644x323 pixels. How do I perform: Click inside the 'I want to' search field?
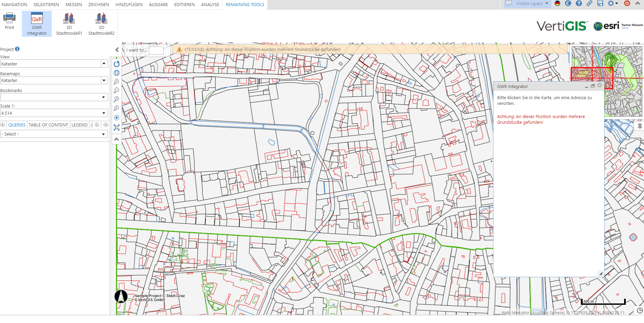(x=157, y=50)
